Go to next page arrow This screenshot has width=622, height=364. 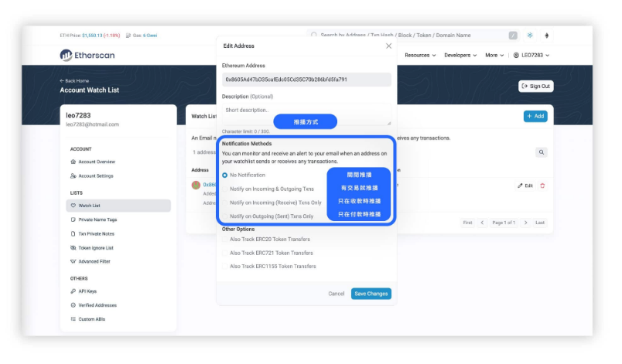pos(525,223)
